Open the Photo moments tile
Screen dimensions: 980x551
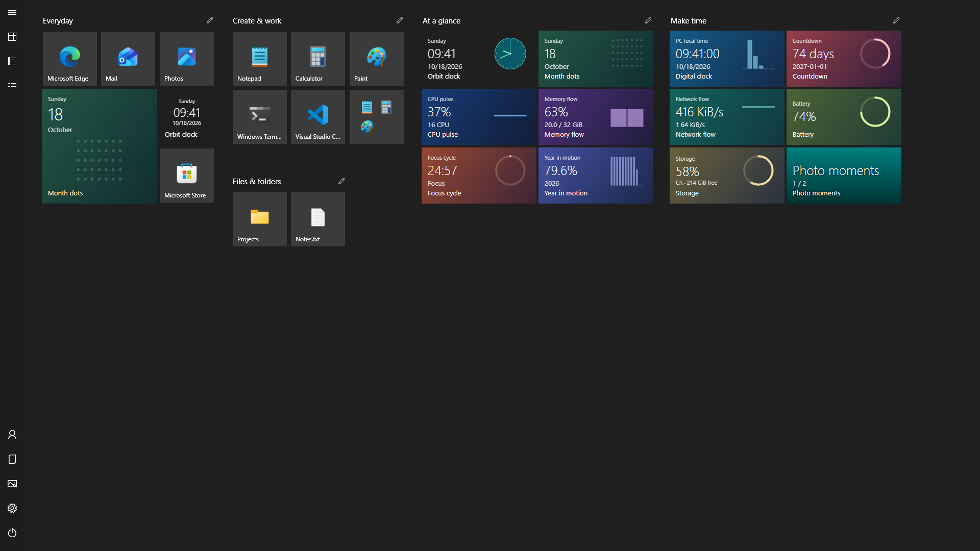pyautogui.click(x=844, y=176)
